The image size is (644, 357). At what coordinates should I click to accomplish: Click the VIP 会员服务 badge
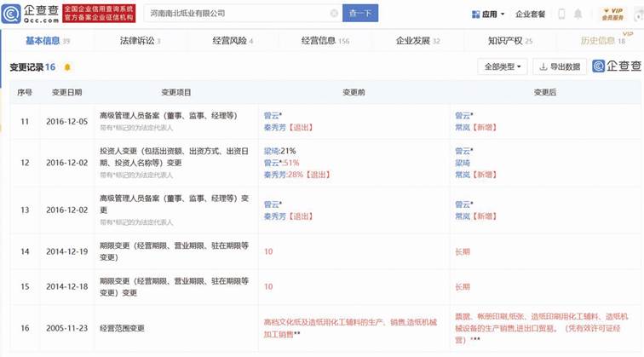(612, 14)
